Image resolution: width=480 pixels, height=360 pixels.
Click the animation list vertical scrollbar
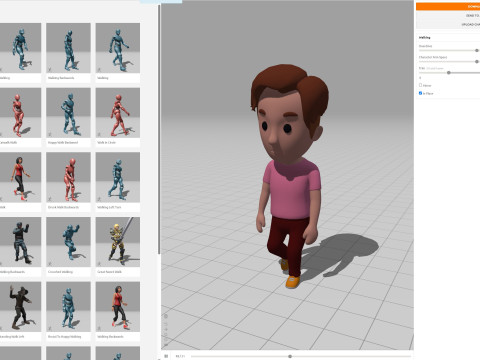pos(159,130)
